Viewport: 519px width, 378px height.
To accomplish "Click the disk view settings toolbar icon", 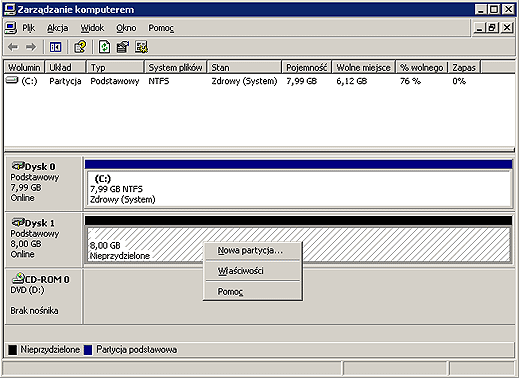I will tap(141, 47).
